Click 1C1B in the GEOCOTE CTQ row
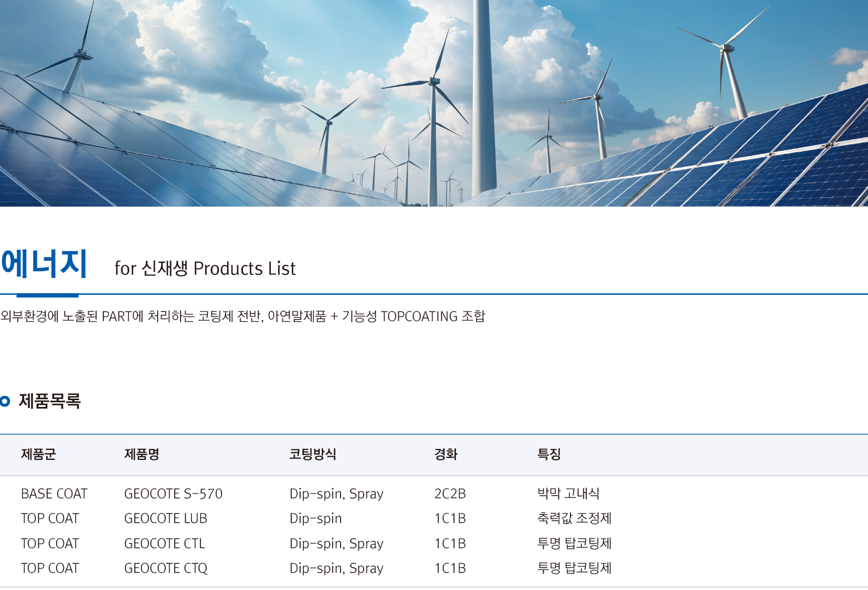Image resolution: width=868 pixels, height=590 pixels. 450,568
